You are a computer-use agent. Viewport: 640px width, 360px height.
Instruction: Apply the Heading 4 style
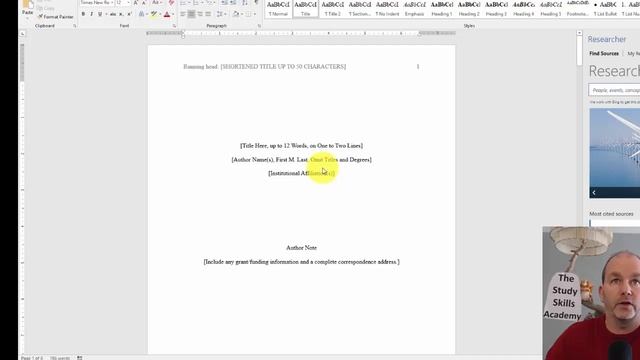524,9
